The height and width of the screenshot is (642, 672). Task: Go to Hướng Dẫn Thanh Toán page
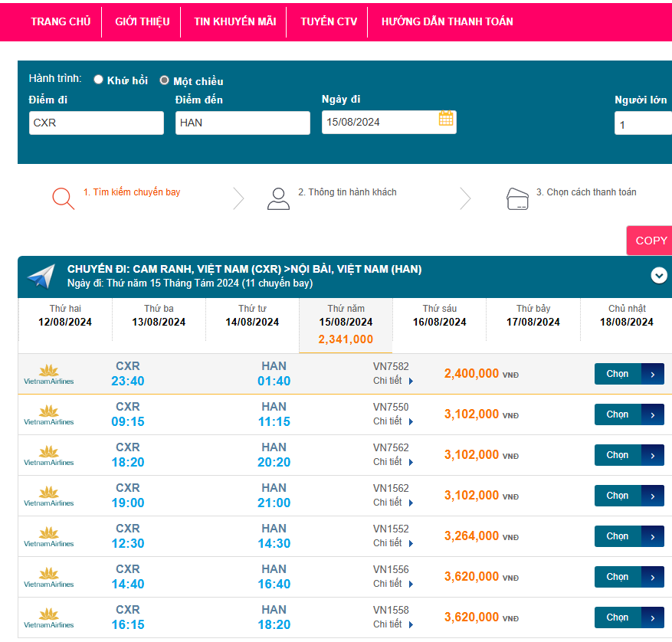[x=447, y=21]
